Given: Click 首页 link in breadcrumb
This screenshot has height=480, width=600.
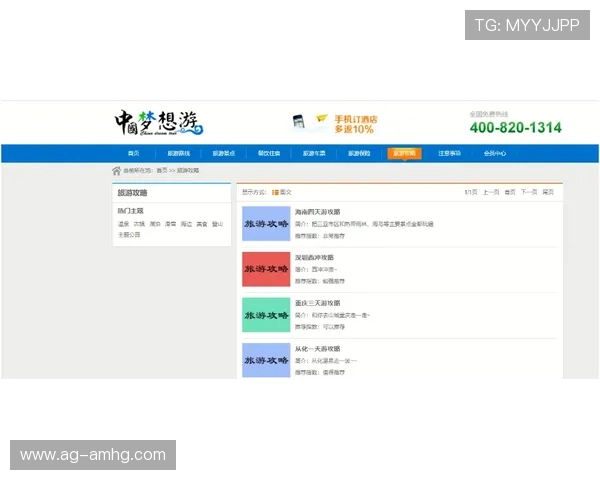Looking at the screenshot, I should 162,170.
